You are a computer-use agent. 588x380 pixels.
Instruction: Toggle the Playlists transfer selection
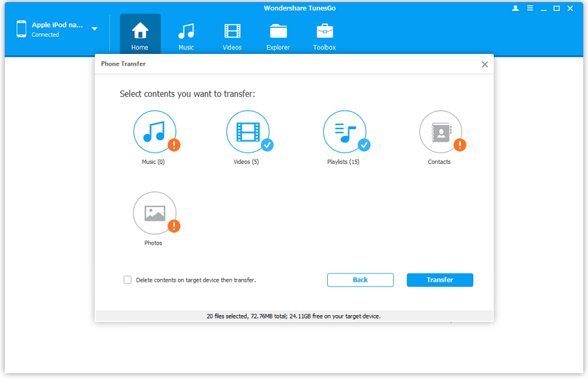[344, 132]
